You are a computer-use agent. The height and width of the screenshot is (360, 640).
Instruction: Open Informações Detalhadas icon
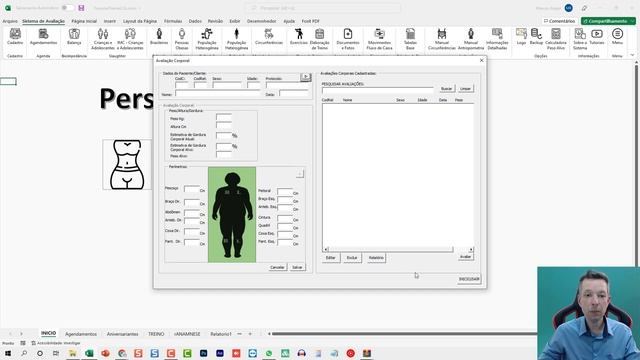tap(497, 39)
